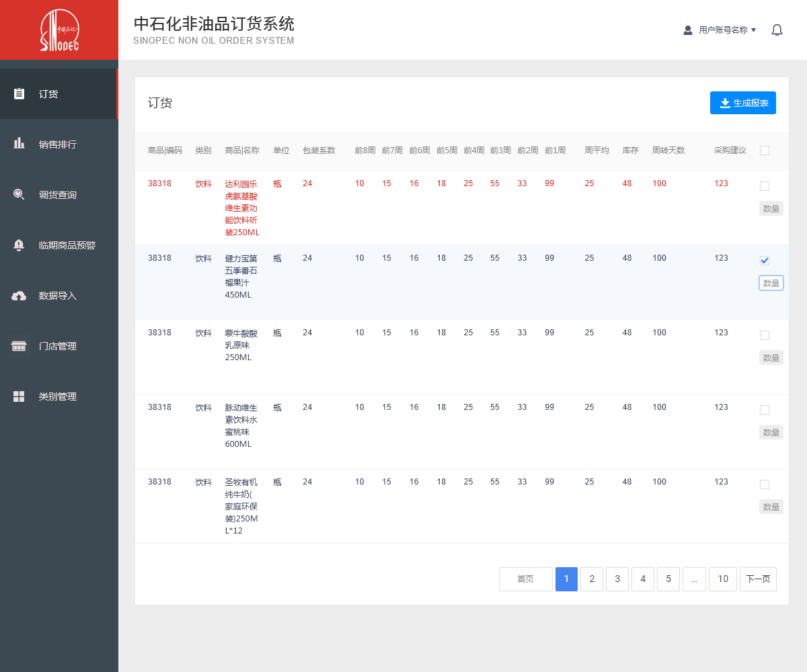Toggle the select-all checkbox in table header
Image resolution: width=807 pixels, height=672 pixels.
(765, 151)
